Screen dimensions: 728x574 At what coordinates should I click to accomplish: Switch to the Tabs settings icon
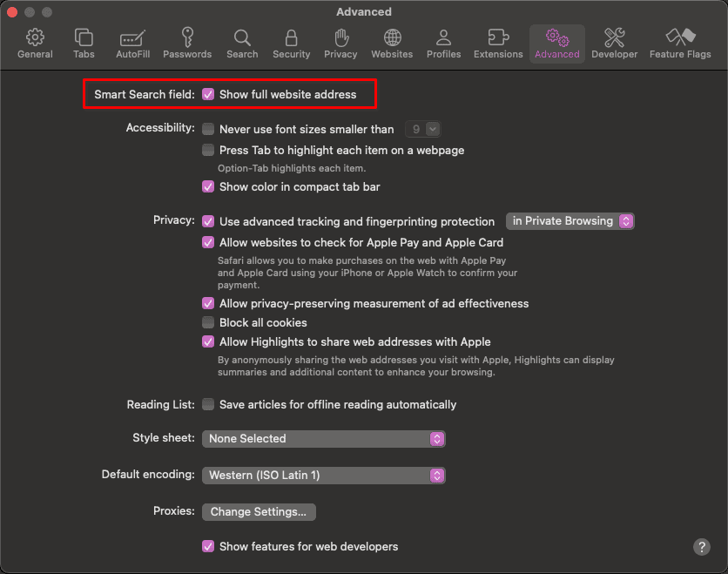click(84, 44)
